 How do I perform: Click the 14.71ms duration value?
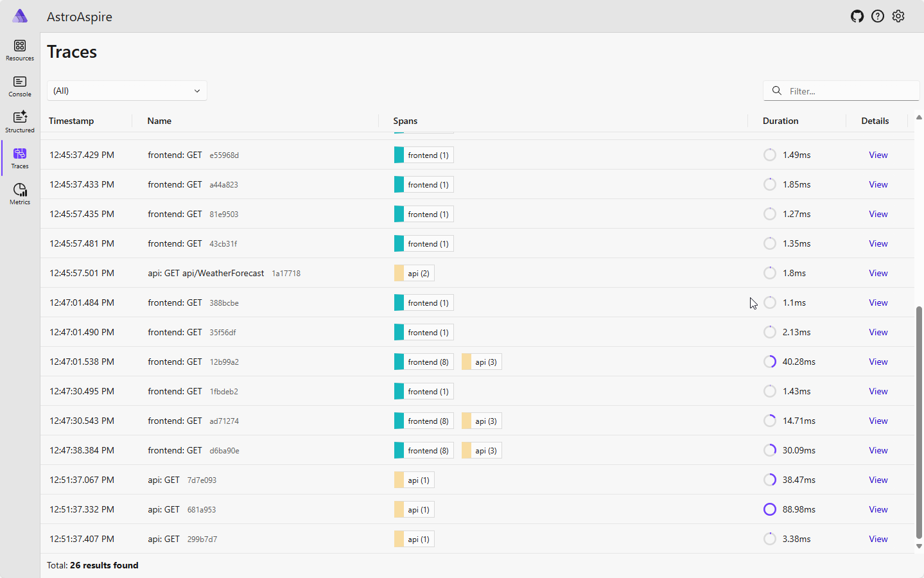tap(799, 421)
